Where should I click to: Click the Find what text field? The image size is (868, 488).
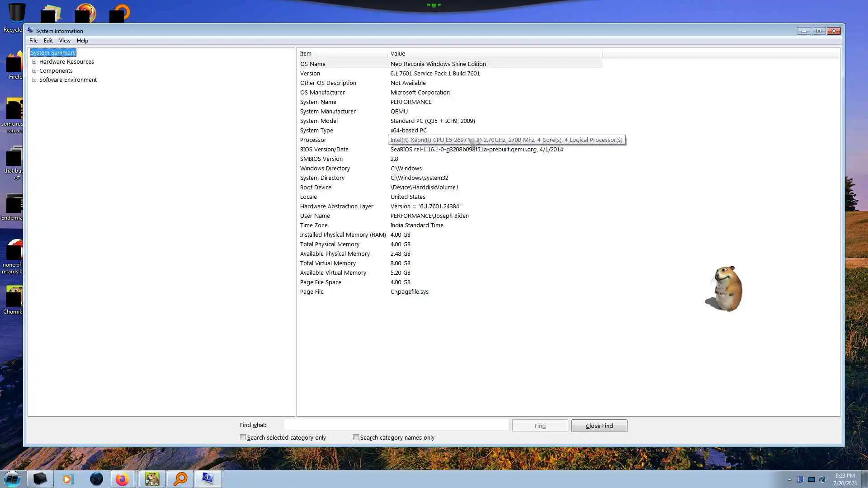(x=396, y=425)
